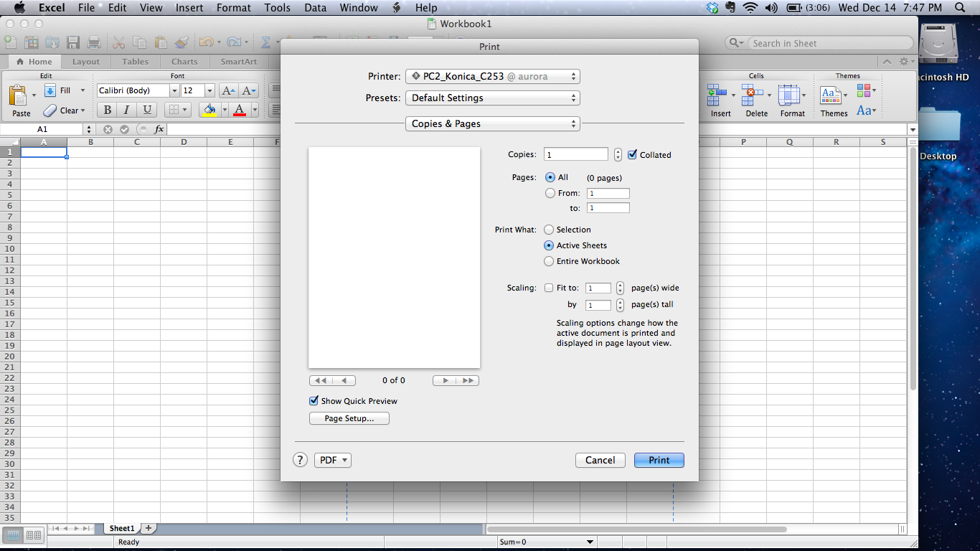
Task: Click the help question mark button in Print dialog
Action: (x=301, y=460)
